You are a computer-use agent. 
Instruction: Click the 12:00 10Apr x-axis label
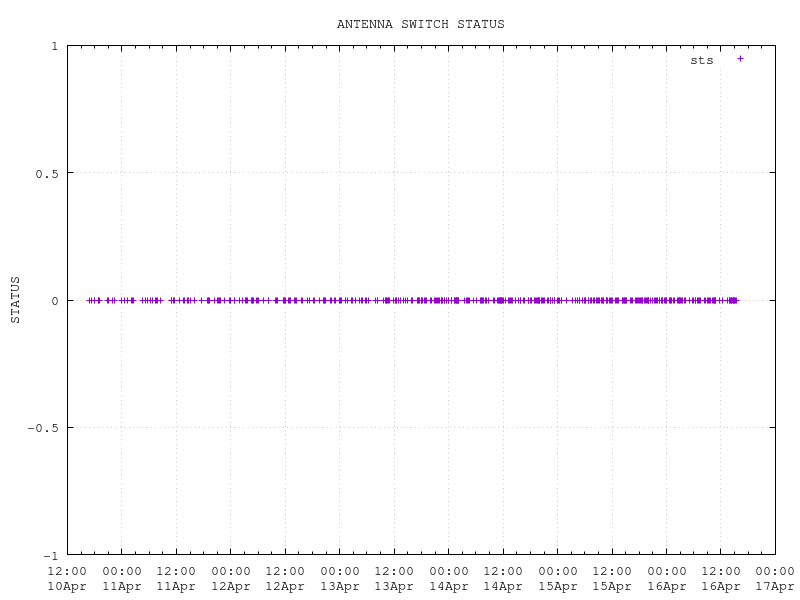[67, 578]
